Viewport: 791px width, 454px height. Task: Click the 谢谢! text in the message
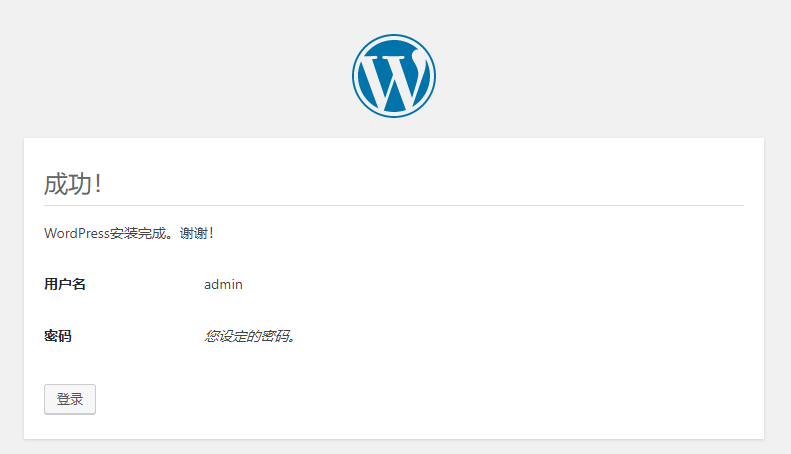pyautogui.click(x=197, y=233)
